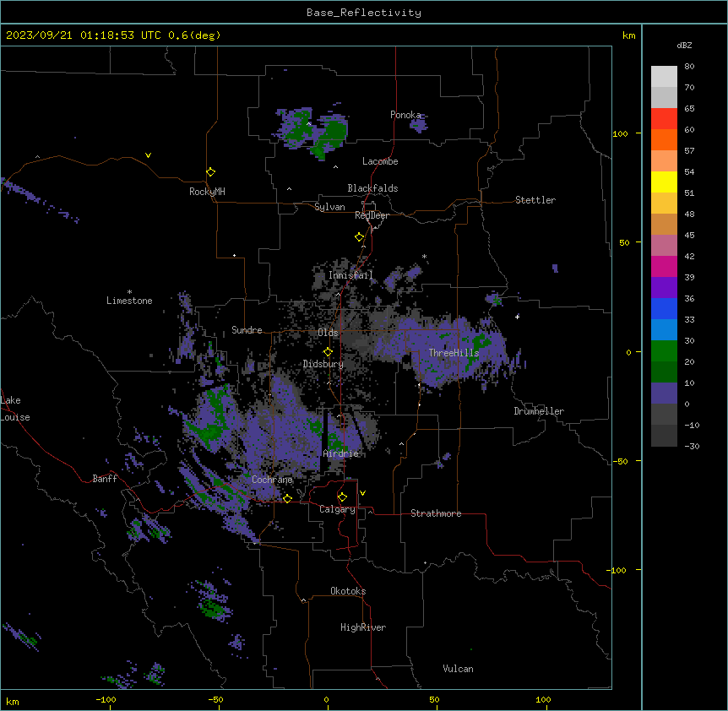This screenshot has height=711, width=728.
Task: Click the Vulcan label
Action: pos(459,669)
